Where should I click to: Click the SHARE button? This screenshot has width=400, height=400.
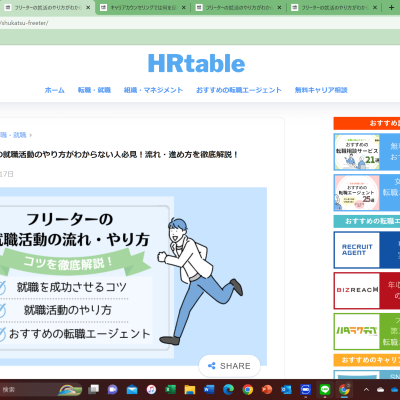point(229,366)
